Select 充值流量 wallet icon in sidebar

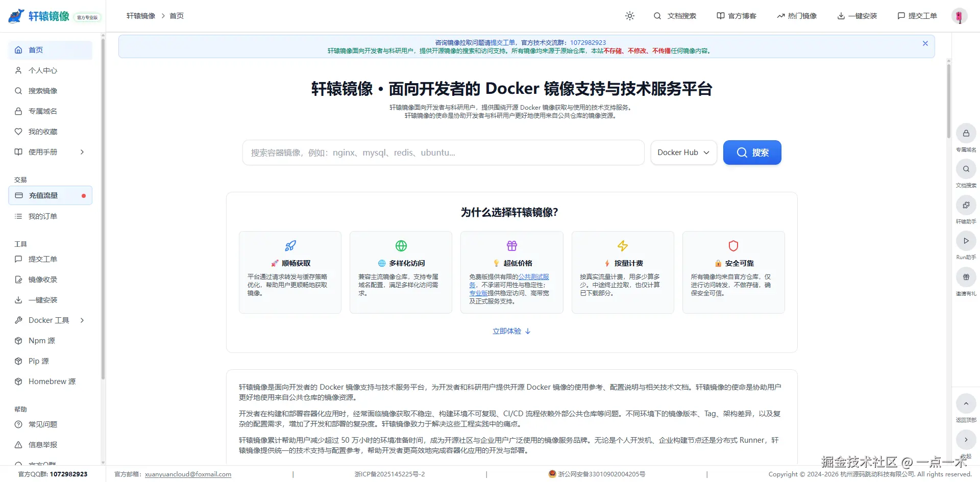pos(19,195)
